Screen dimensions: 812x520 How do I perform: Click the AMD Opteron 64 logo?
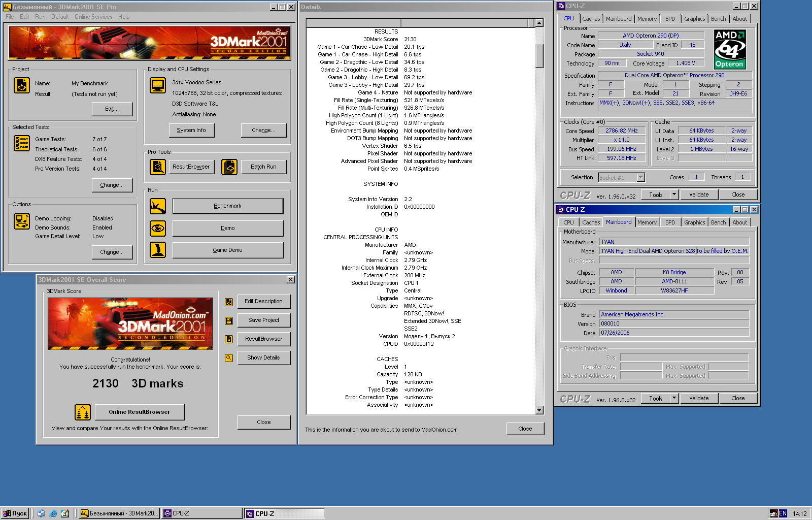coord(730,49)
